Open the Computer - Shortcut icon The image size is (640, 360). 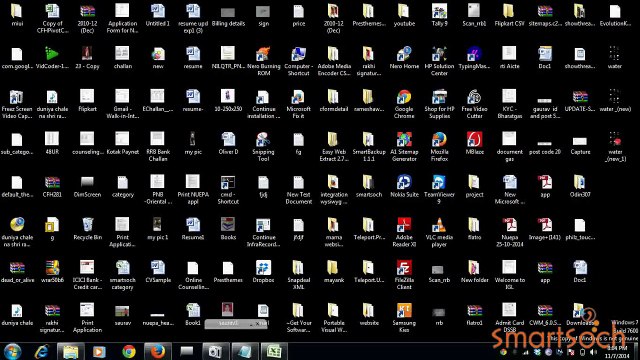click(x=298, y=54)
